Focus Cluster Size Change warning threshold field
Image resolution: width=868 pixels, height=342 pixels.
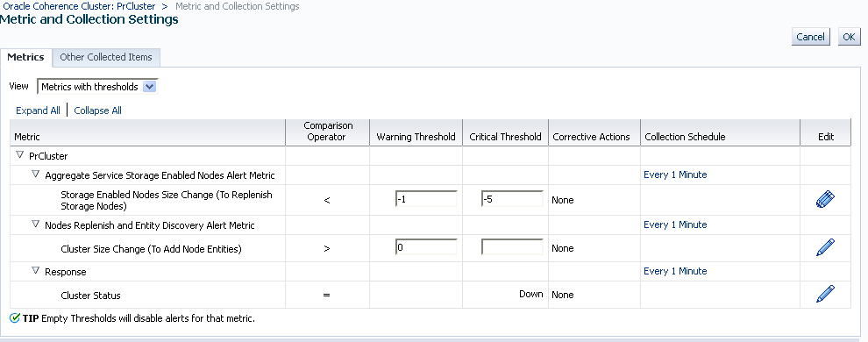pos(426,246)
